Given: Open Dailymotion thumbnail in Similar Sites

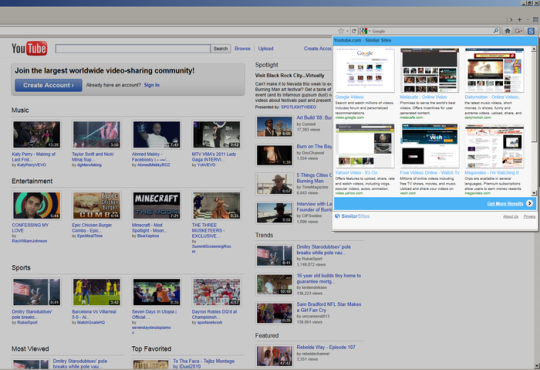Looking at the screenshot, I should pos(494,70).
